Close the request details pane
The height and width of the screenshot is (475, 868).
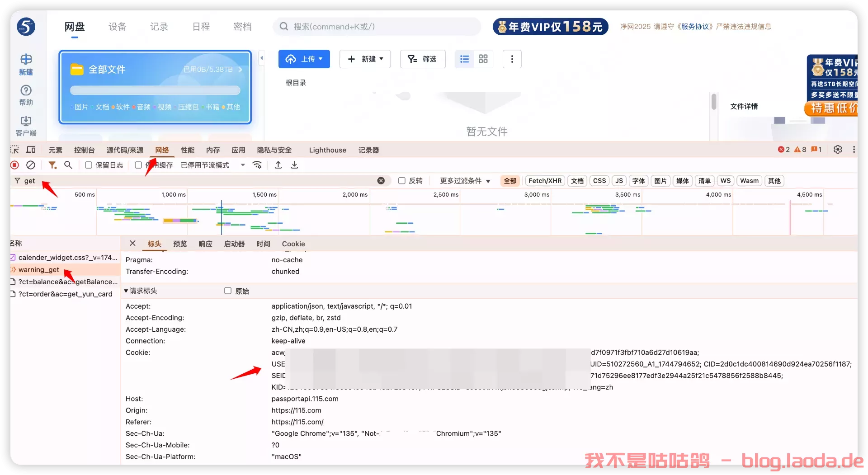132,243
